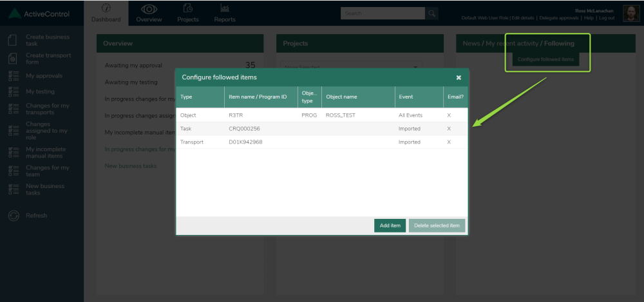Click the Refresh icon in sidebar

(x=14, y=216)
